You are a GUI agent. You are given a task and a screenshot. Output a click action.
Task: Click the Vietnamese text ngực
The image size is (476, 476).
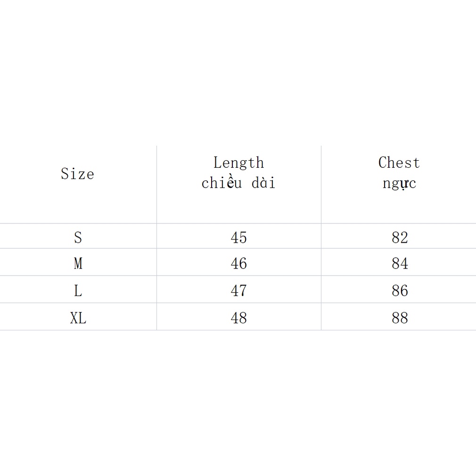pos(399,183)
